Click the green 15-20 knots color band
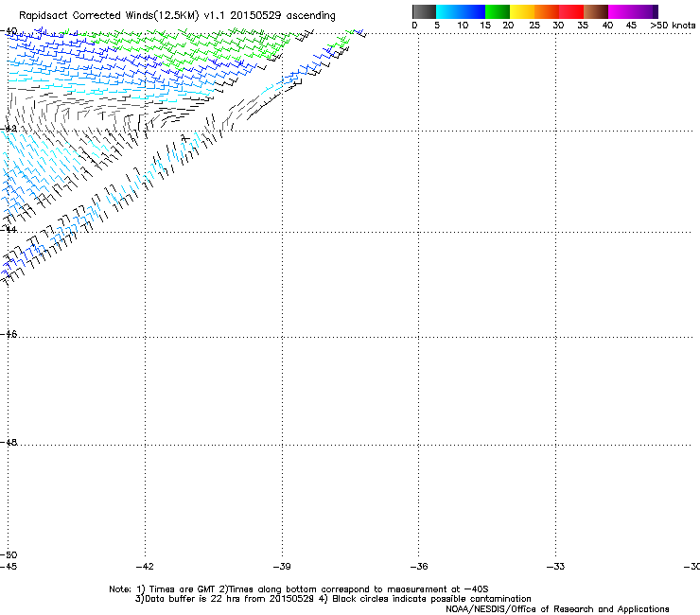Image resolution: width=700 pixels, height=615 pixels. [498, 11]
